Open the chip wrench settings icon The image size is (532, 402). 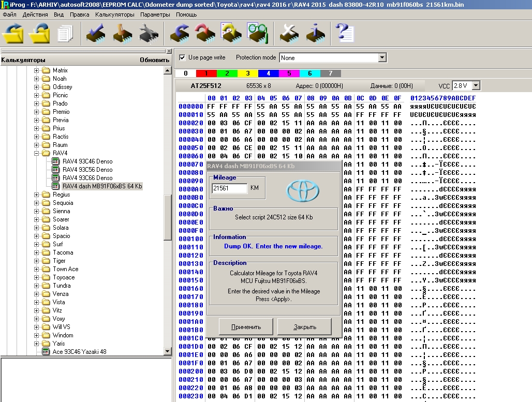tap(149, 33)
